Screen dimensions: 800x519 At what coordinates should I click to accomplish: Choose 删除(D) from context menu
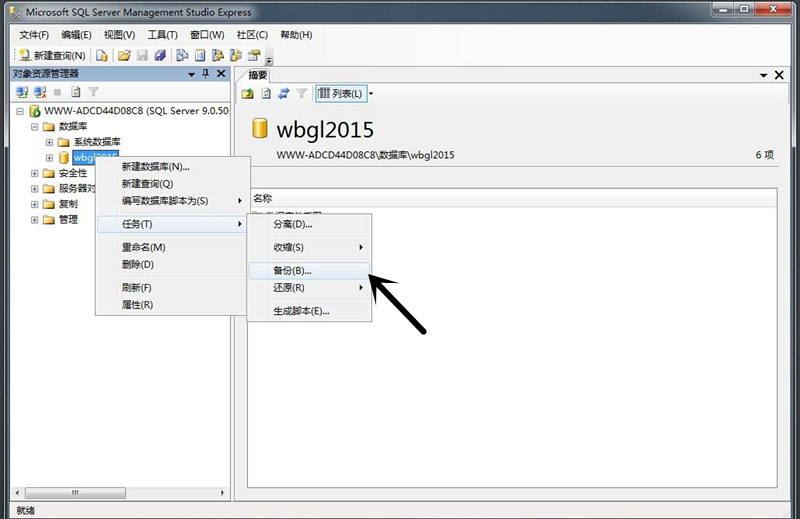(x=172, y=264)
